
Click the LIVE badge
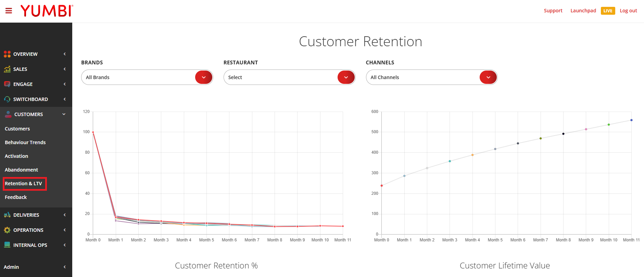[x=608, y=11]
